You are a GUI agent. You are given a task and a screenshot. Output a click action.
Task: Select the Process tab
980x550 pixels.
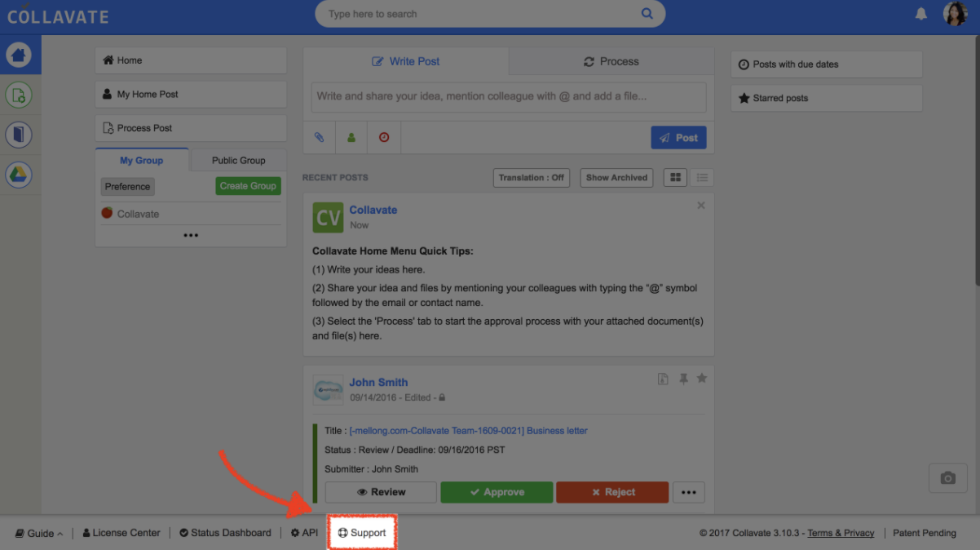pos(611,61)
